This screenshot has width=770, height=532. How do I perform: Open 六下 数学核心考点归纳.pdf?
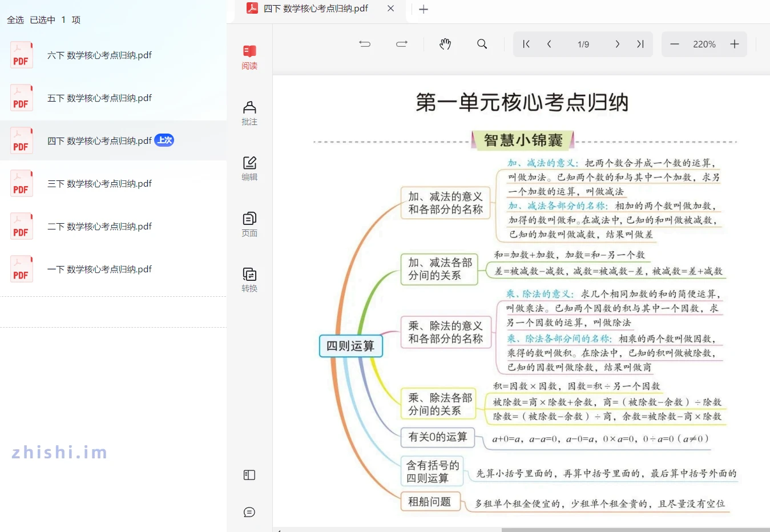click(99, 55)
